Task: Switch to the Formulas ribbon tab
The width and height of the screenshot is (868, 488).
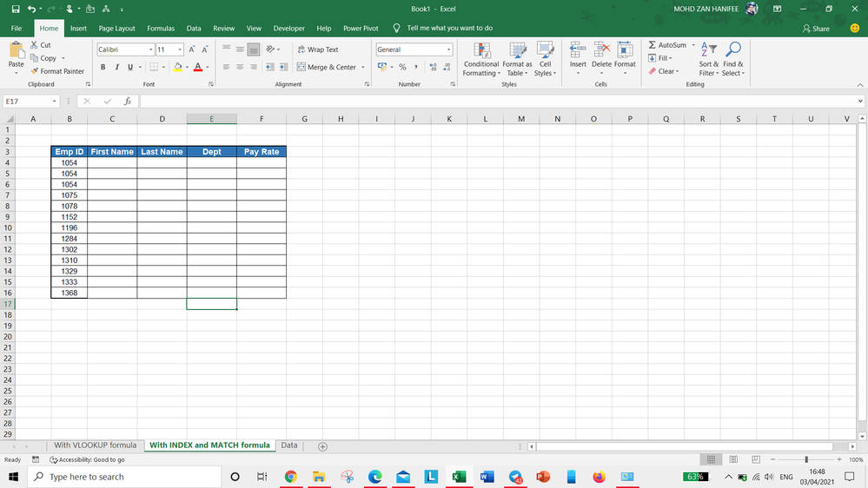Action: point(161,28)
